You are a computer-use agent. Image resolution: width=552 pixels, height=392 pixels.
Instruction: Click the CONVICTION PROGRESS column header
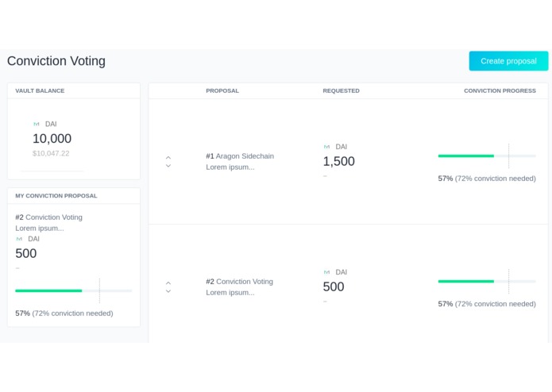[x=500, y=90]
